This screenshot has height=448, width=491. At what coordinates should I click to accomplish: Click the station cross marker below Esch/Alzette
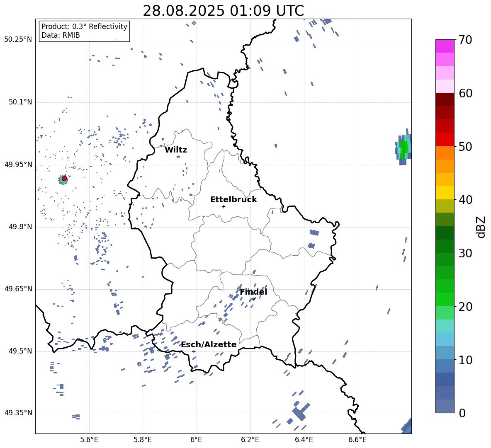pos(194,351)
